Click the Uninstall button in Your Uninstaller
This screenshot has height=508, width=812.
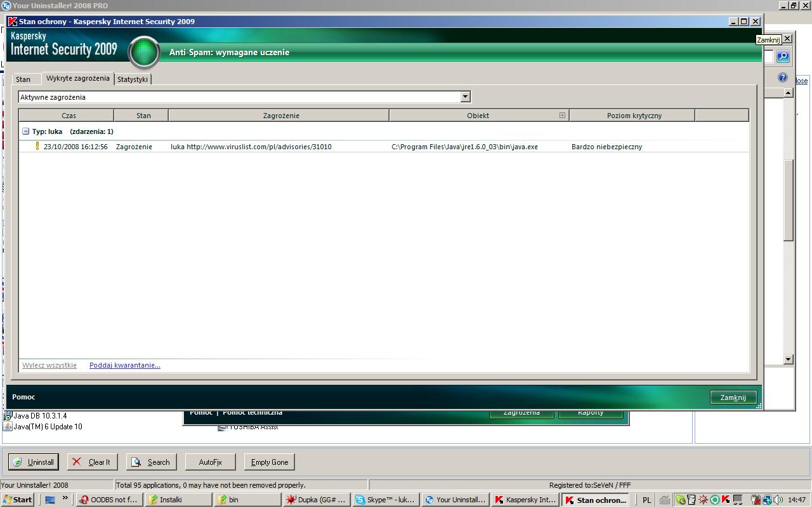coord(34,462)
